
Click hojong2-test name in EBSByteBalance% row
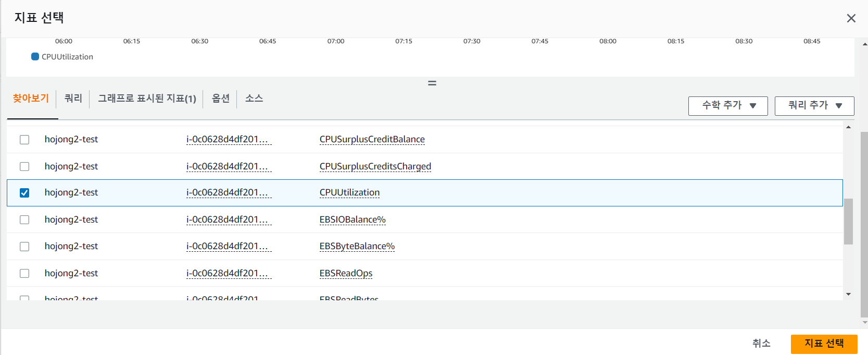pyautogui.click(x=71, y=246)
